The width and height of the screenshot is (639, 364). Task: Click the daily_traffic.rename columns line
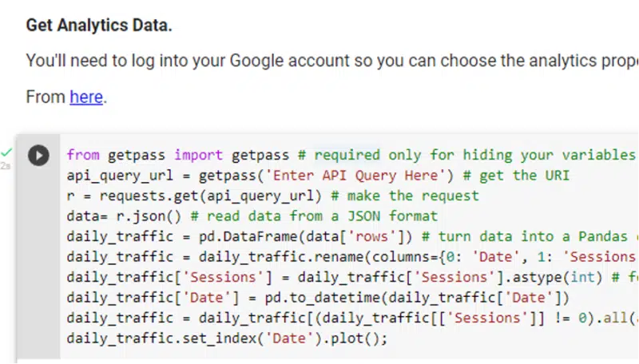319,257
